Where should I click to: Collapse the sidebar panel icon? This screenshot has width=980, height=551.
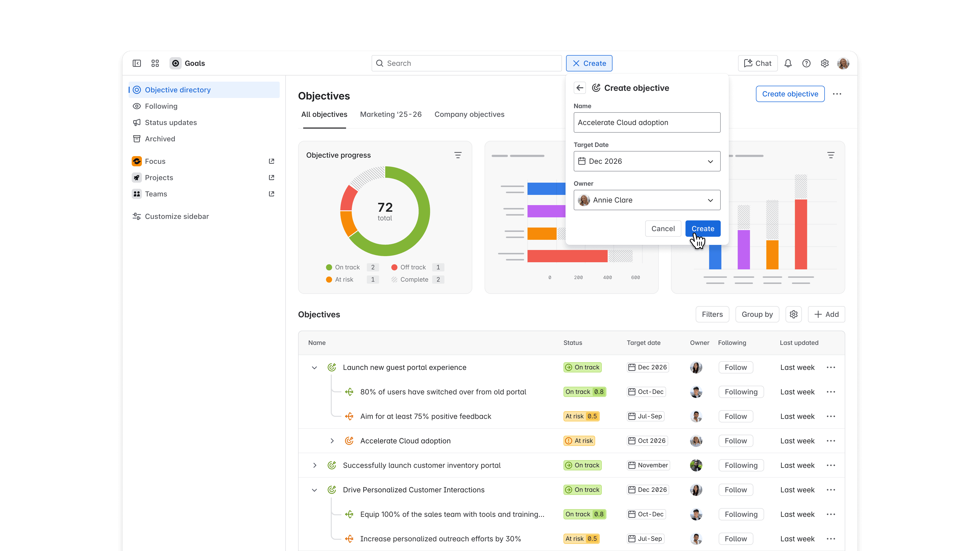coord(137,63)
